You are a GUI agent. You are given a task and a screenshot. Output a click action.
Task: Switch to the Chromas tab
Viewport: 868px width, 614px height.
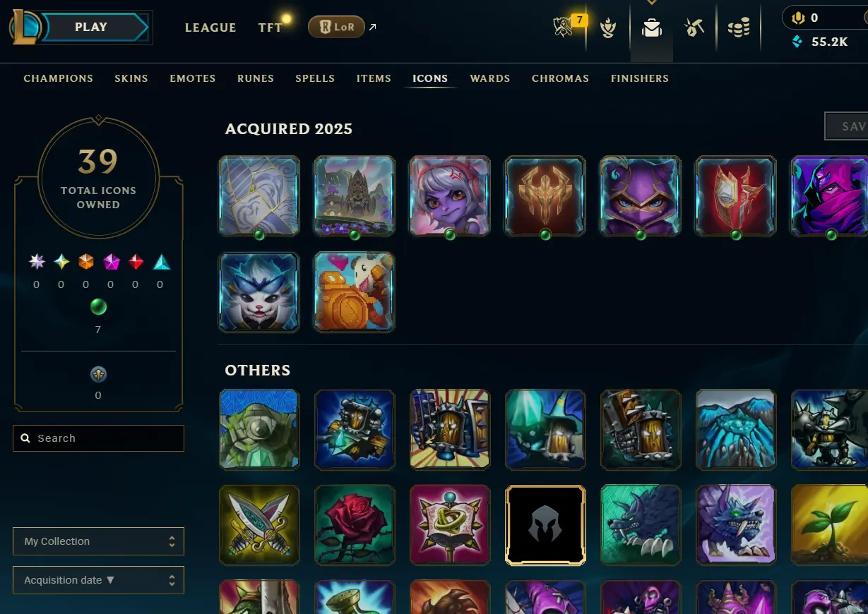560,78
